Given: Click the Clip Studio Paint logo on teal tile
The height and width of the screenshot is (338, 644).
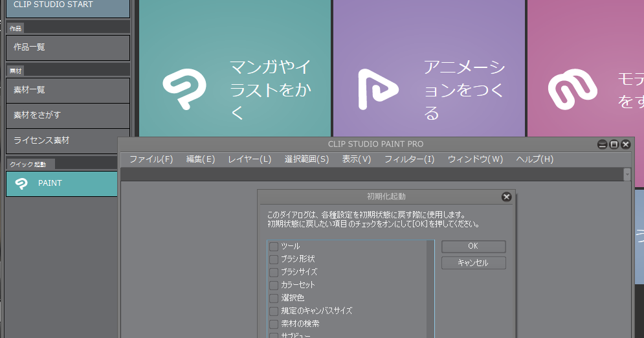Looking at the screenshot, I should pos(184,89).
